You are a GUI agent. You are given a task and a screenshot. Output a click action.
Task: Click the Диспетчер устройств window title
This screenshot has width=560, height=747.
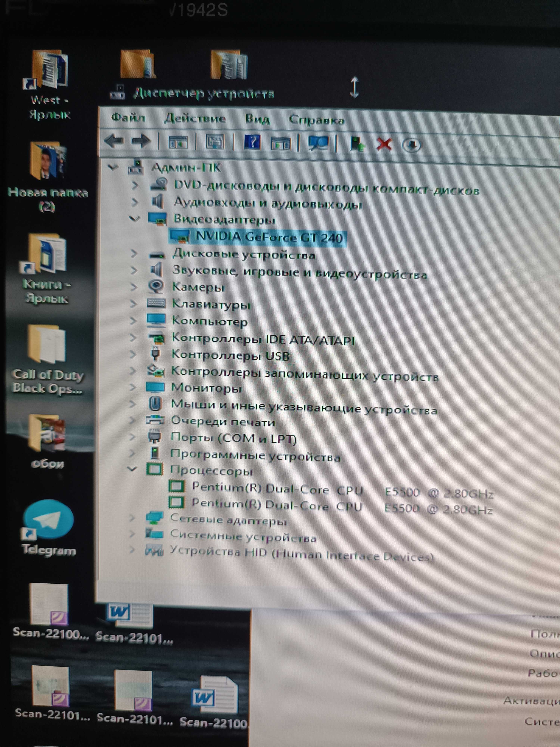pyautogui.click(x=203, y=93)
